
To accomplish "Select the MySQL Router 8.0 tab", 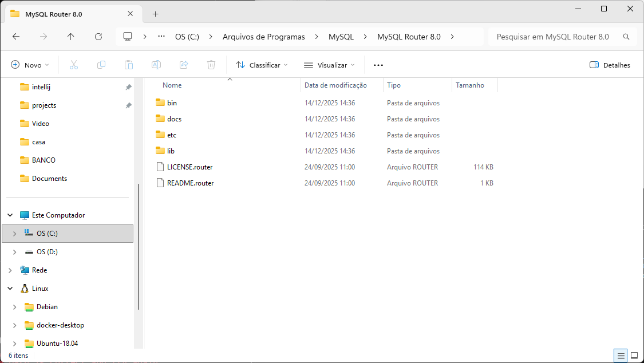I will coord(74,14).
